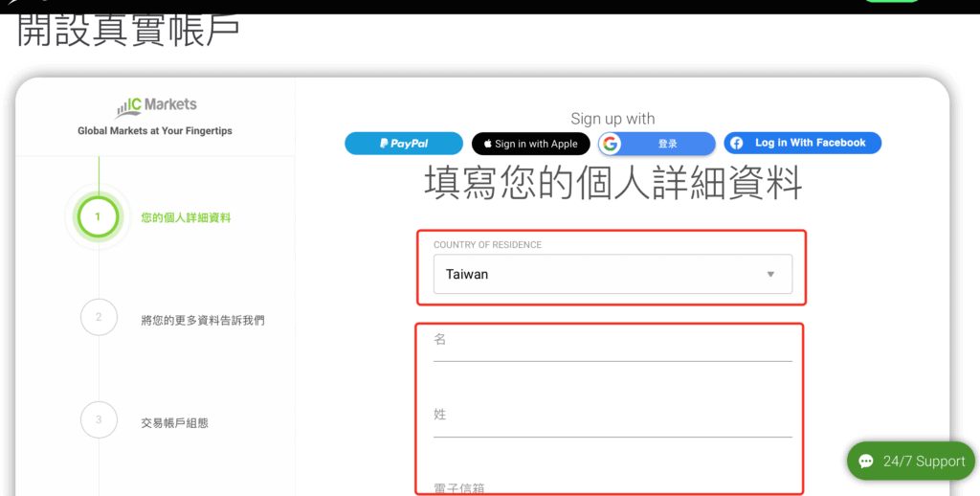Choose Sign in with Apple
Screen dimensions: 980x496
[x=530, y=144]
